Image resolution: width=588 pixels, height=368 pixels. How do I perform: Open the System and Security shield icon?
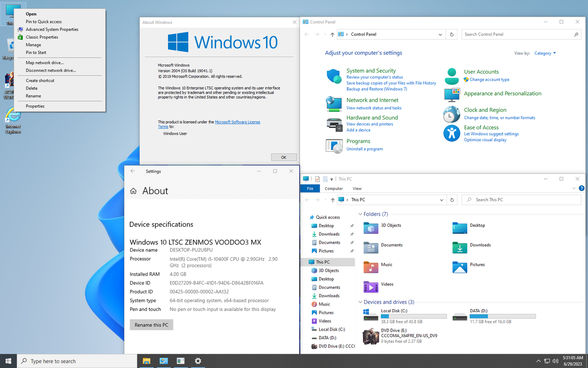tap(334, 76)
